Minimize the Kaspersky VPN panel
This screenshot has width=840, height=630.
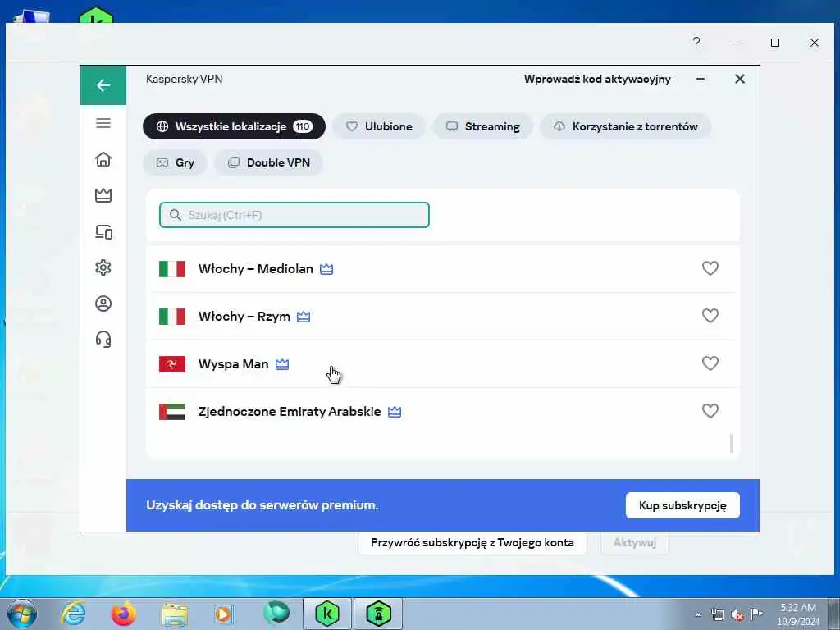click(x=701, y=79)
